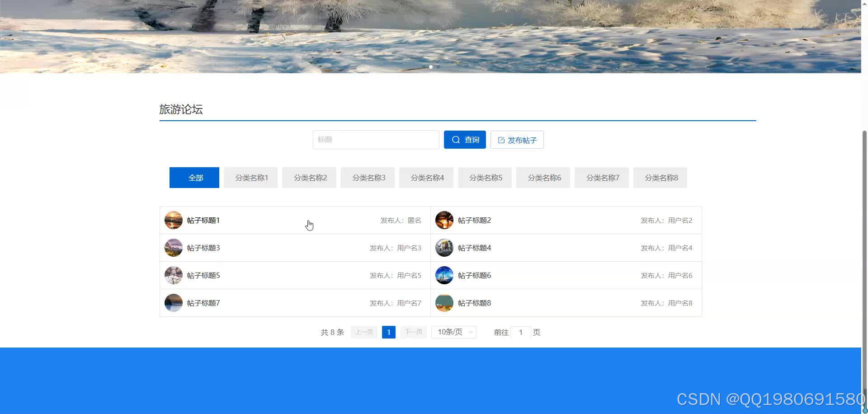Screen dimensions: 868x414
Task: Select the carousel indicator dot below banner
Action: tap(431, 66)
